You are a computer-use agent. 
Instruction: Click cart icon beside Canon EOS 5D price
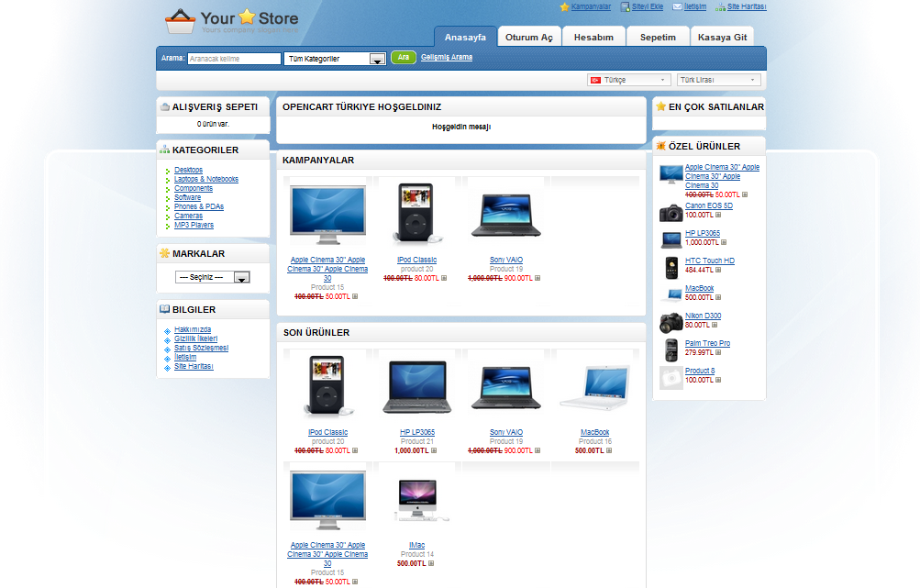pyautogui.click(x=718, y=215)
